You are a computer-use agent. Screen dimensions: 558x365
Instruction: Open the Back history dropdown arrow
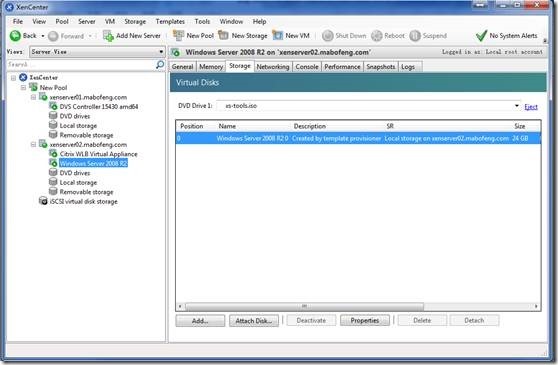43,36
